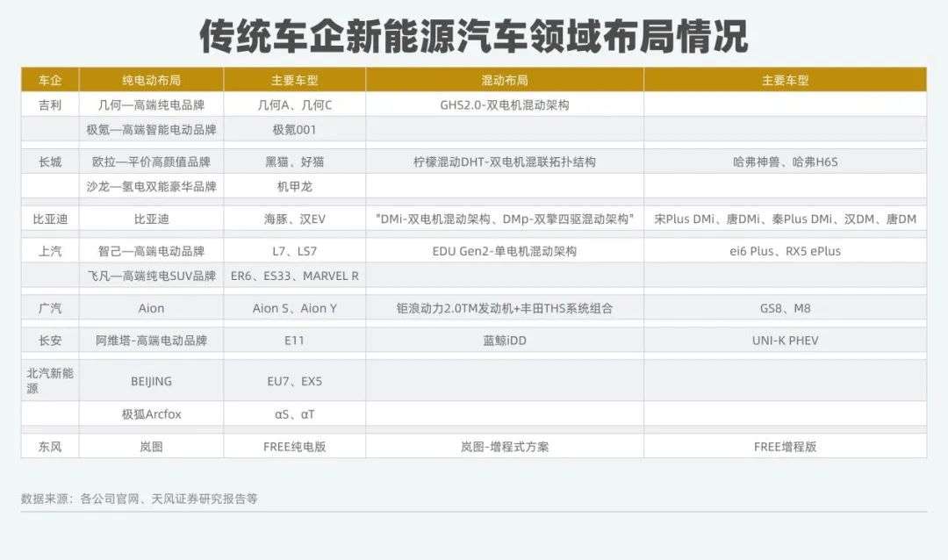Click the 极狐Arcfox cell

click(151, 414)
